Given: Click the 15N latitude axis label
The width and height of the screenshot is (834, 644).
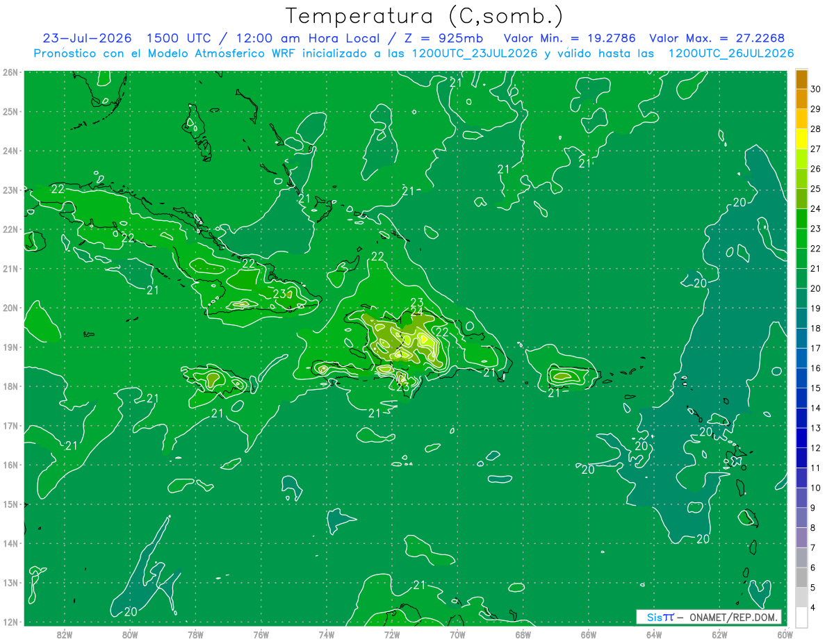Looking at the screenshot, I should click(x=10, y=504).
